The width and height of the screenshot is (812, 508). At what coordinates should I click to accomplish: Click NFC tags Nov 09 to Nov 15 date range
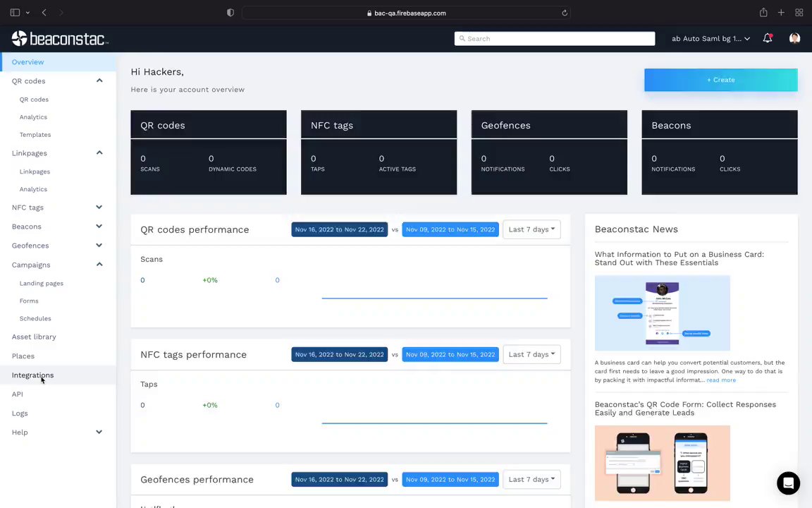[x=450, y=354]
